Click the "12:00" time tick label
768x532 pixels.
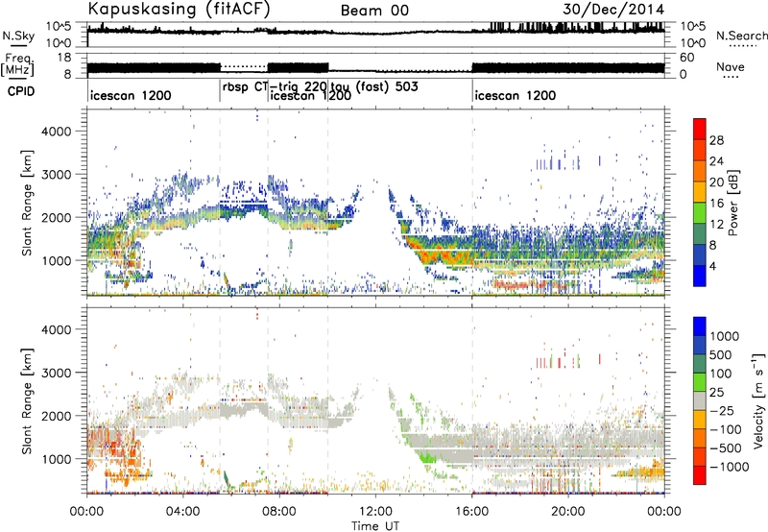pos(375,512)
